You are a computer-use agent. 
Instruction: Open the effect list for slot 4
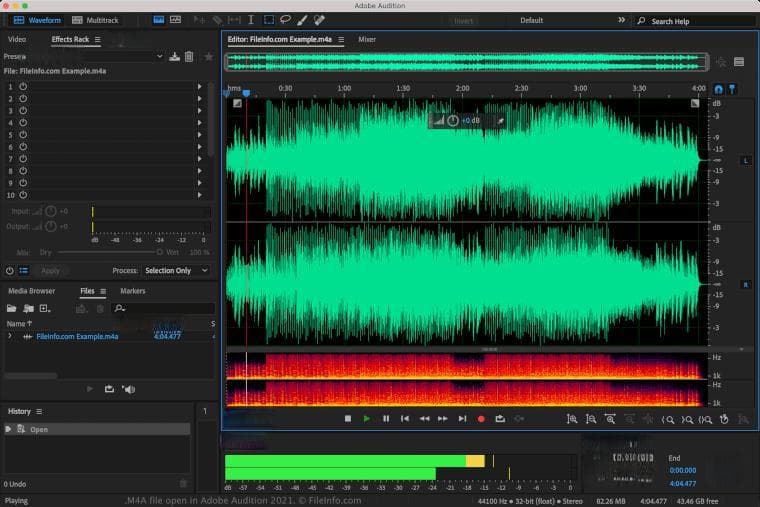tap(199, 123)
